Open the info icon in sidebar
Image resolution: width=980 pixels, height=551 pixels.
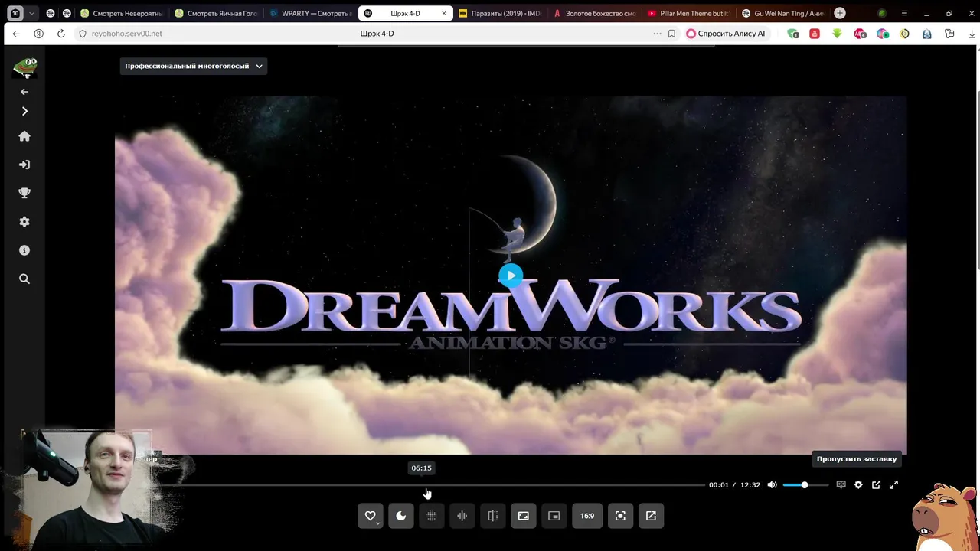click(x=24, y=250)
